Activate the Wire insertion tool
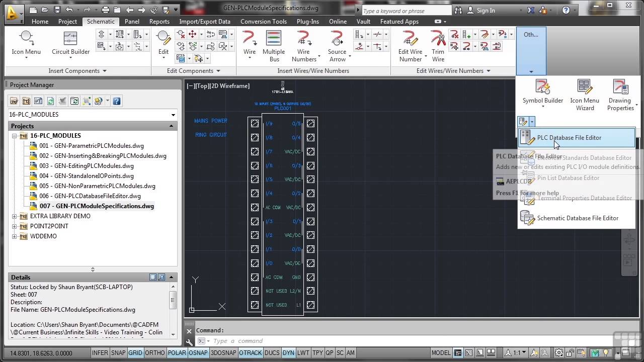Screen dimensions: 644x362 pyautogui.click(x=250, y=43)
